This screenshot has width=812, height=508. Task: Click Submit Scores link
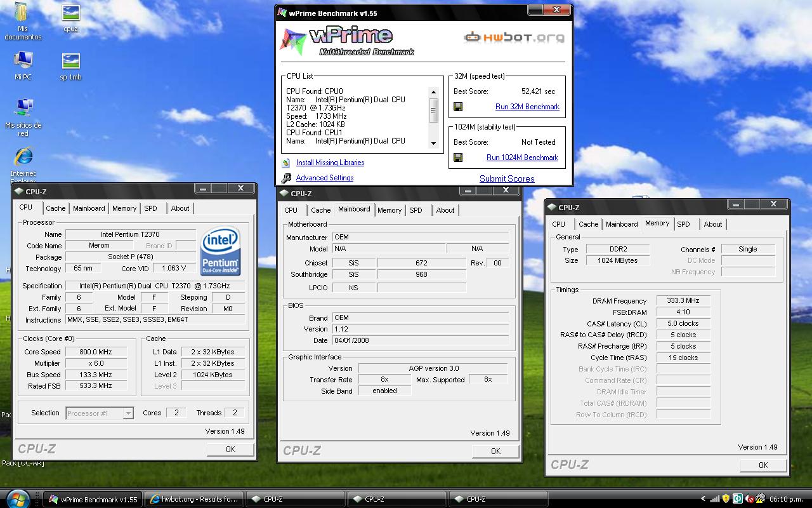[x=507, y=178]
